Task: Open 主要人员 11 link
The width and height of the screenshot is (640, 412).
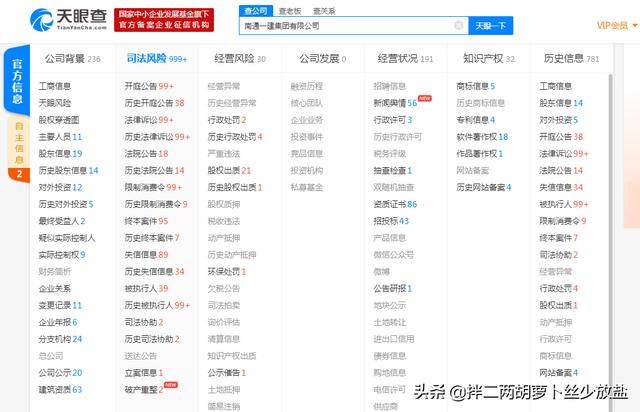Action: point(60,137)
